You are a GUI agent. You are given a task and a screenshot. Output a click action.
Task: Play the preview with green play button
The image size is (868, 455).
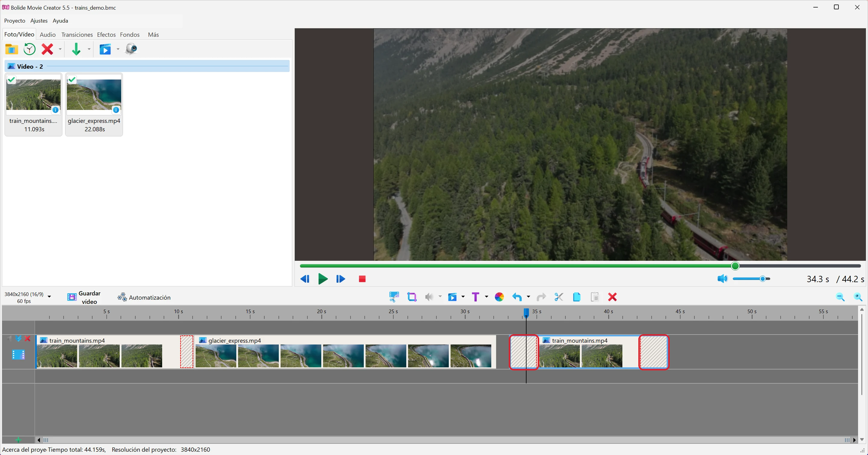coord(323,279)
